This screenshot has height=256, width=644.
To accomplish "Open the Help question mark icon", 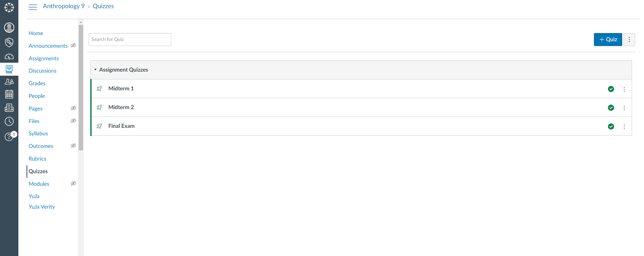I will coord(9,137).
